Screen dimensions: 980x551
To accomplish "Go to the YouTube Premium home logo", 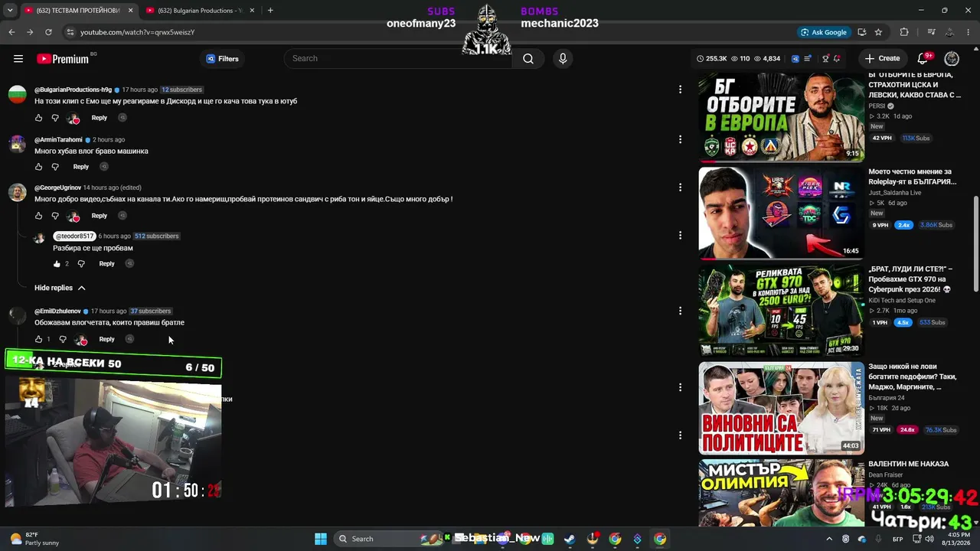I will pyautogui.click(x=62, y=59).
